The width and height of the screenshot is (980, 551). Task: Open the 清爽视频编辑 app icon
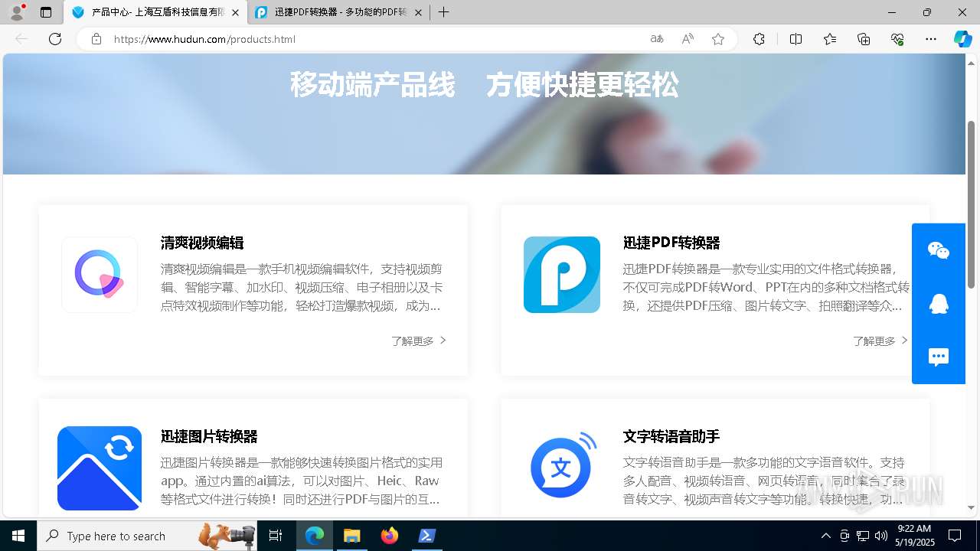(100, 275)
